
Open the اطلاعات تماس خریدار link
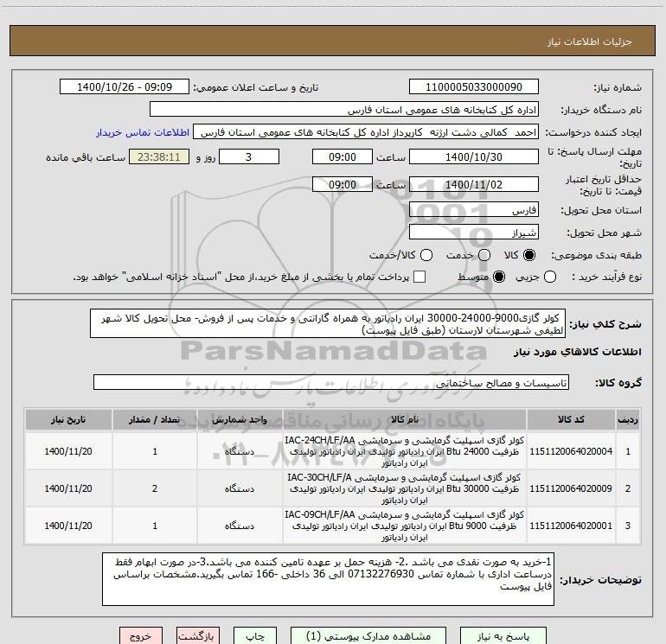pyautogui.click(x=143, y=132)
